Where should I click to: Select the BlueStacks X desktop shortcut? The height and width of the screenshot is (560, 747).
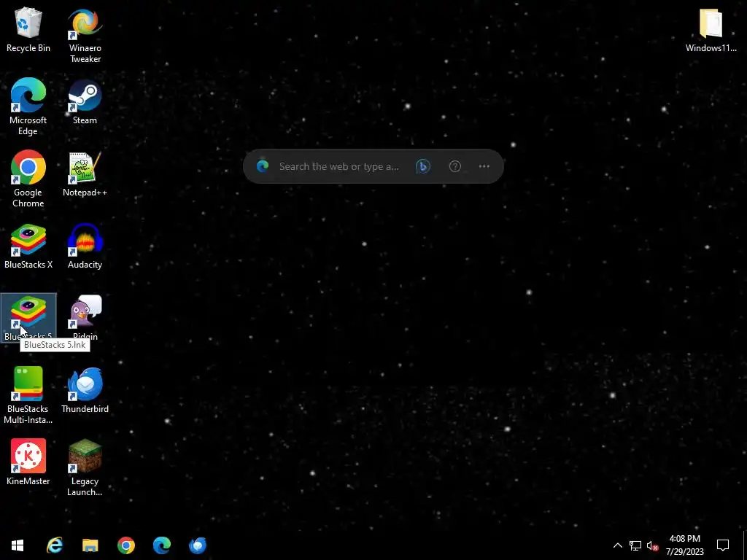(28, 246)
